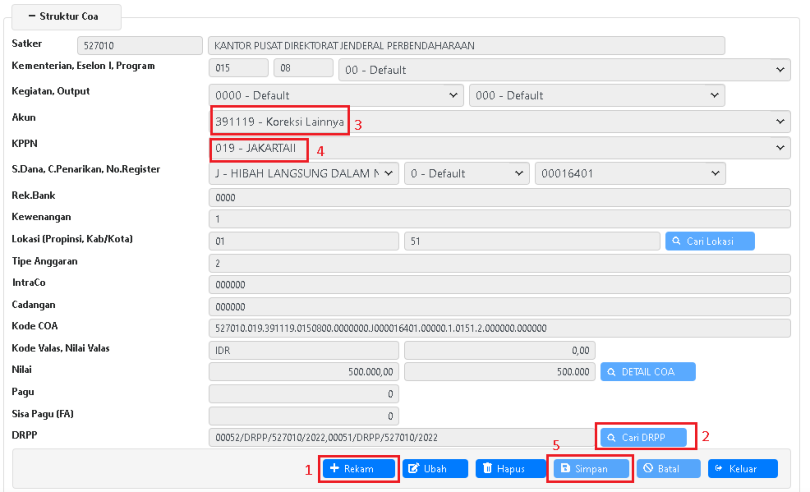Open the Sumber Dana Hibah Langsung dropdown
This screenshot has height=492, width=810.
304,173
